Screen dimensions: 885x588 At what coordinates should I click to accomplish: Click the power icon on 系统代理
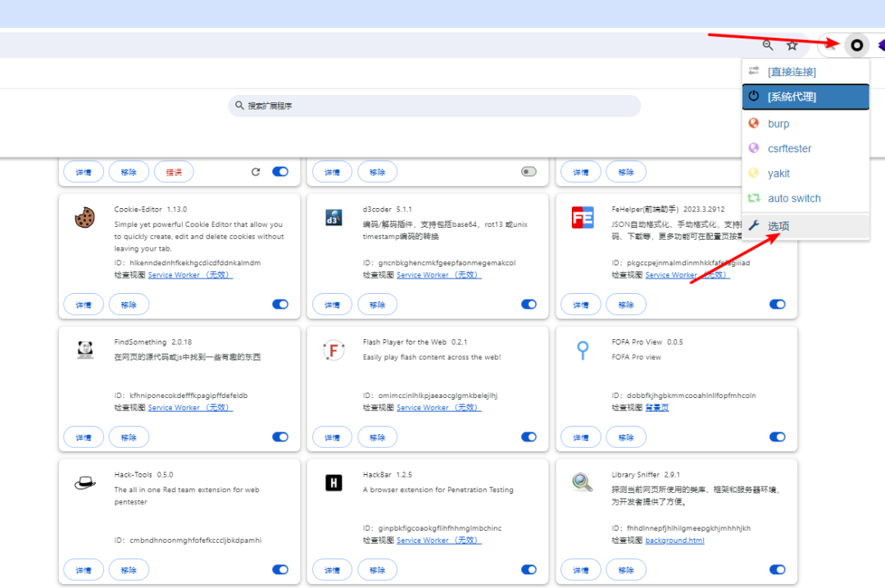pyautogui.click(x=754, y=96)
